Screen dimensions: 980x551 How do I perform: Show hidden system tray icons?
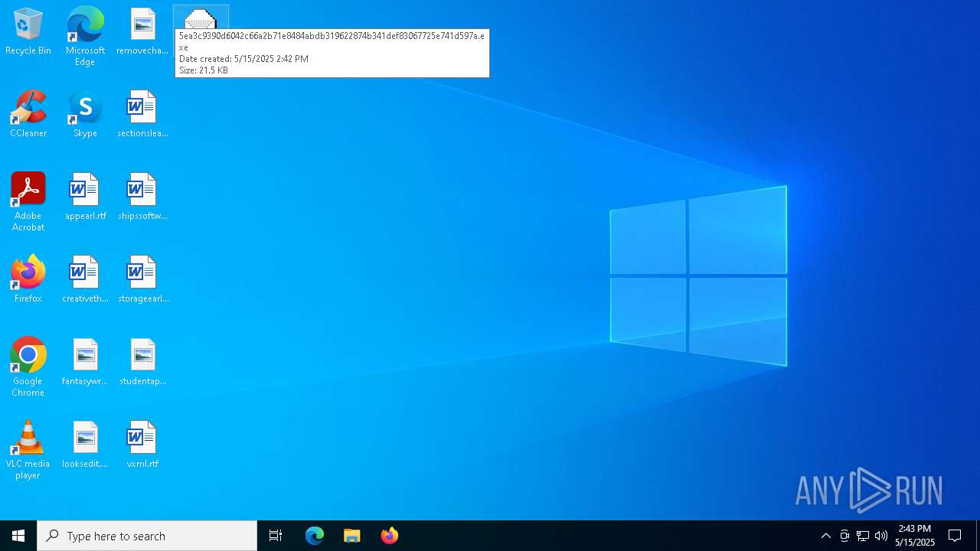[825, 536]
